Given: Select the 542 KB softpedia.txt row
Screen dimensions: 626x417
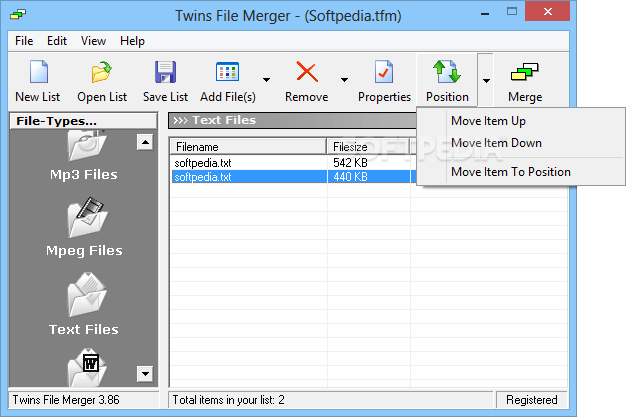Looking at the screenshot, I should pyautogui.click(x=293, y=163).
